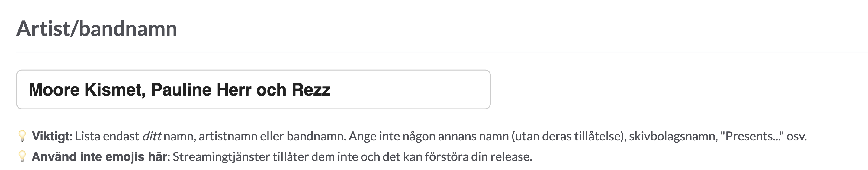The height and width of the screenshot is (170, 868).
Task: Focus the Artist/bandnamn text field
Action: coord(253,89)
